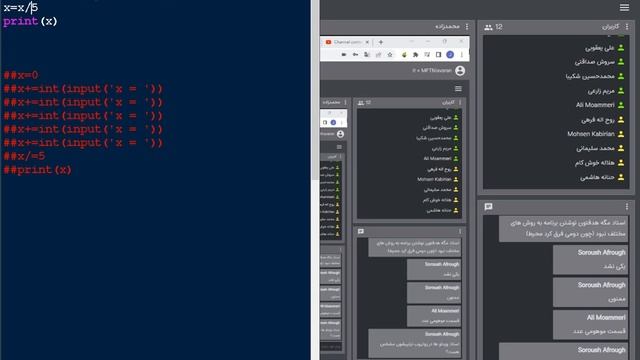The width and height of the screenshot is (640, 360).
Task: Bookmark the page with the star icon
Action: click(x=390, y=55)
